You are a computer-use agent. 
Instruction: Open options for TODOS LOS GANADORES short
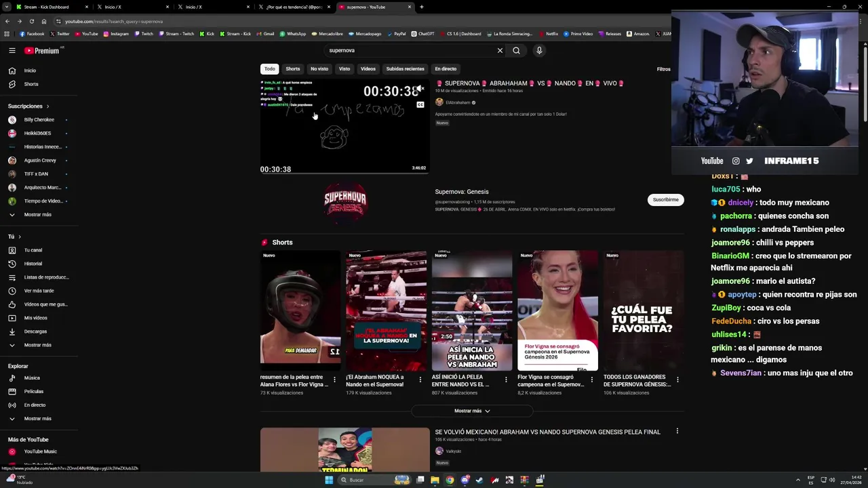tap(677, 380)
